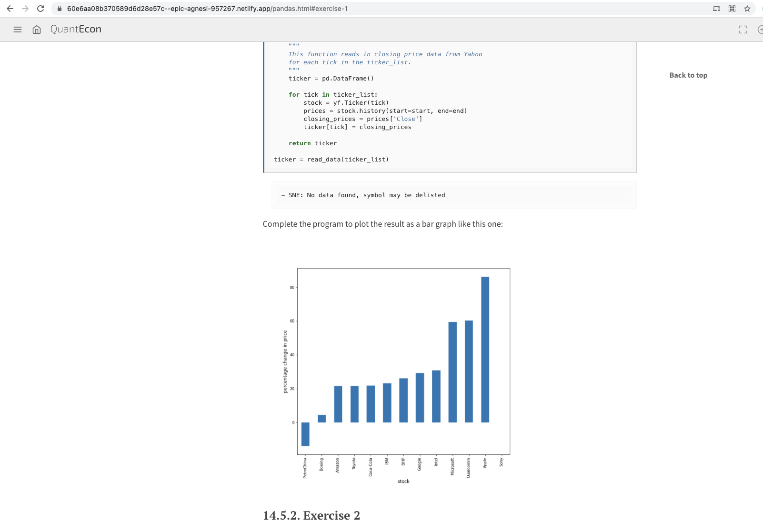Click the '14.5.2. Exercise 2' heading

(311, 515)
